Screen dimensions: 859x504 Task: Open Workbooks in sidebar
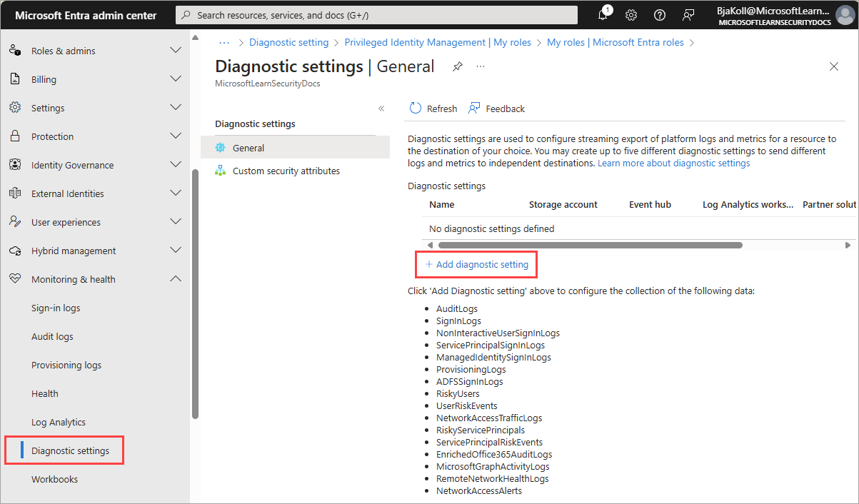click(x=55, y=479)
